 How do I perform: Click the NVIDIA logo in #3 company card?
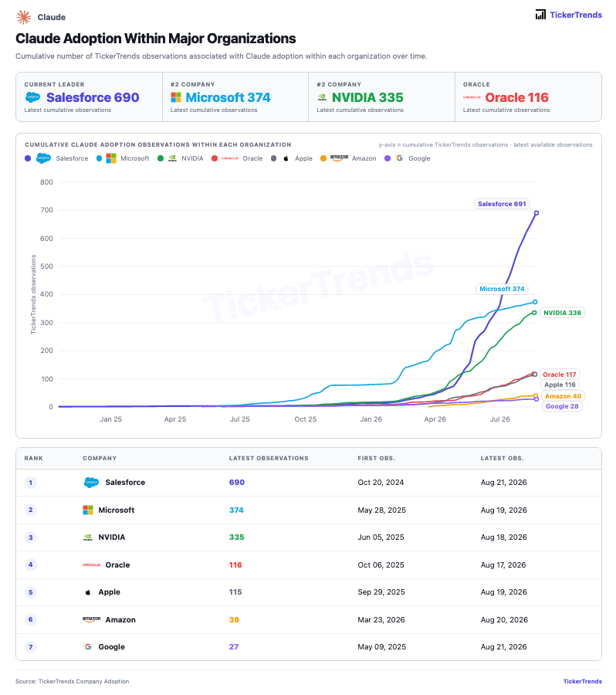[322, 97]
